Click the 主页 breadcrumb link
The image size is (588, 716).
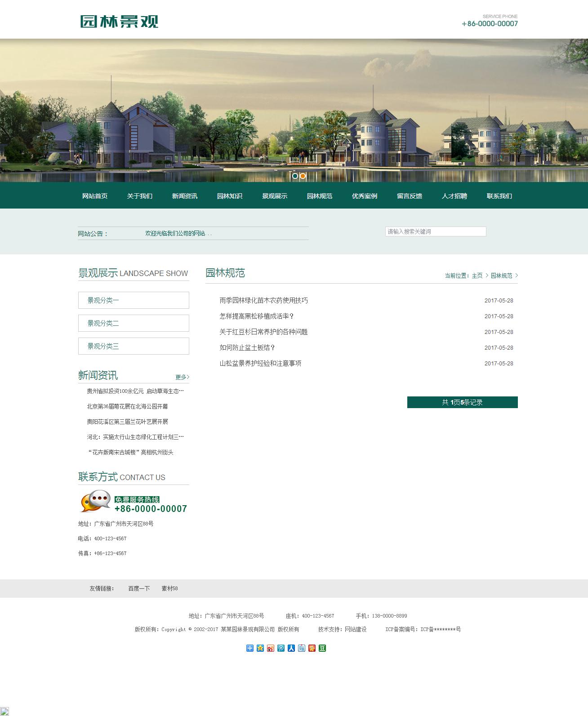477,276
